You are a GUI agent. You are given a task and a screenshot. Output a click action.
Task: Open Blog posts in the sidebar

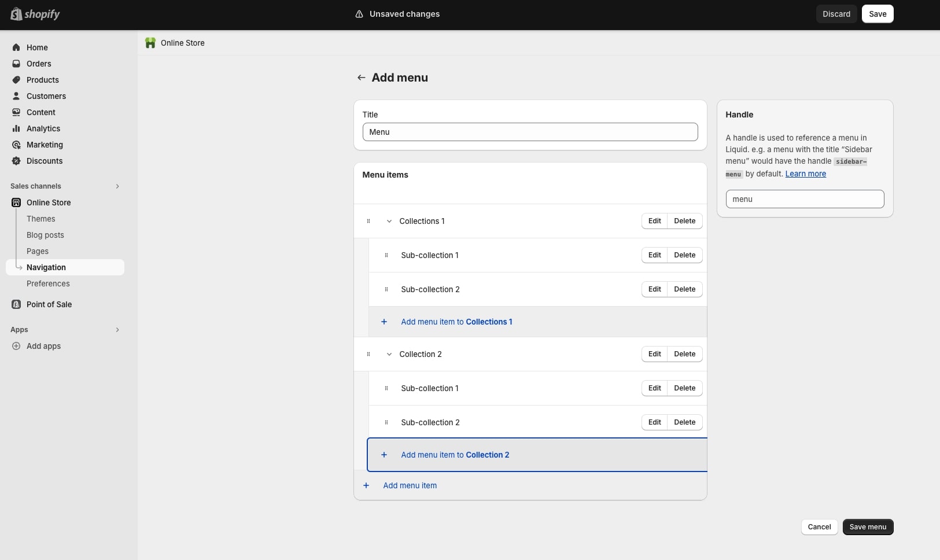[45, 235]
